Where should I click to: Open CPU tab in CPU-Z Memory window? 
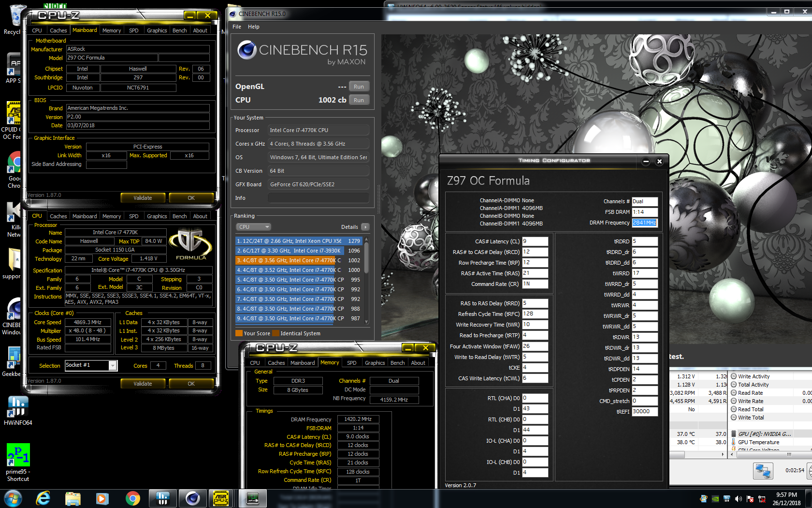(255, 363)
